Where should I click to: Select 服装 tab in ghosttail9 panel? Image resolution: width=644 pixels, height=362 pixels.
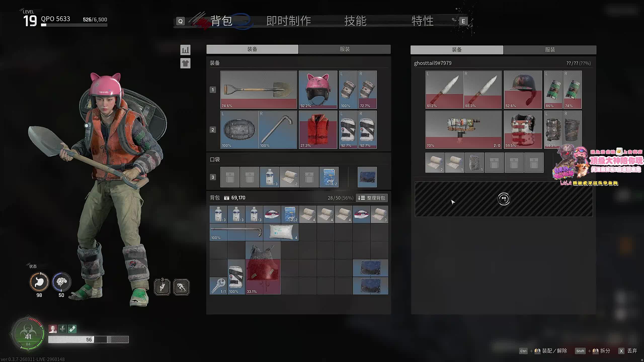coord(550,50)
